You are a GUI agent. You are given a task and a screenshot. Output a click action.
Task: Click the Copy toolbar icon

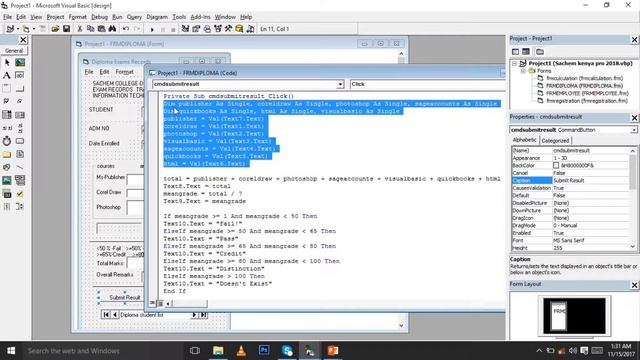(90, 29)
